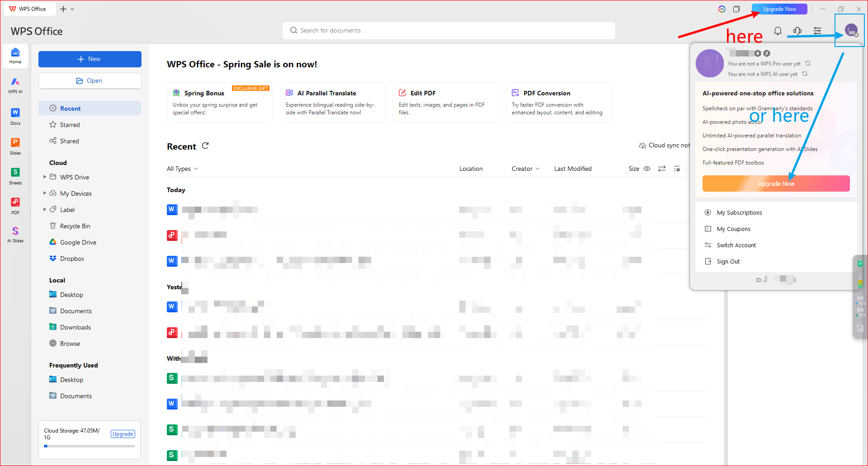Open PDF in the left rail
The height and width of the screenshot is (466, 868).
point(15,206)
